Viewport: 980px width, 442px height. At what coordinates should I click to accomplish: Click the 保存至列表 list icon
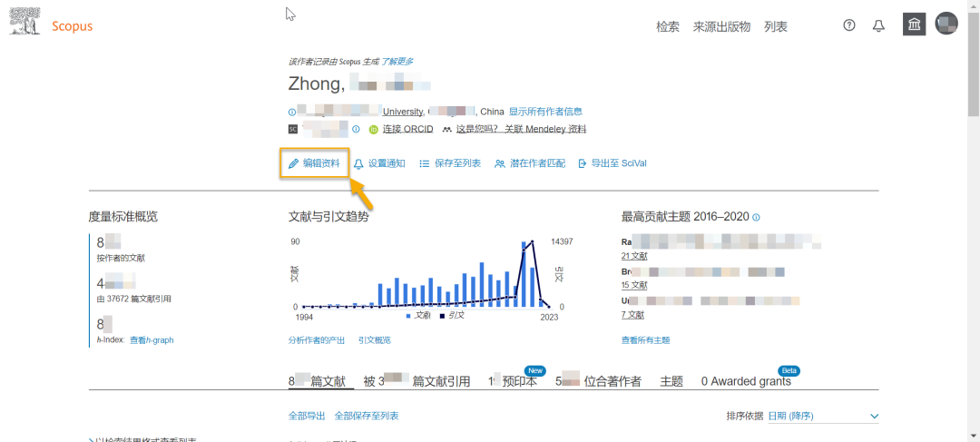tap(425, 163)
